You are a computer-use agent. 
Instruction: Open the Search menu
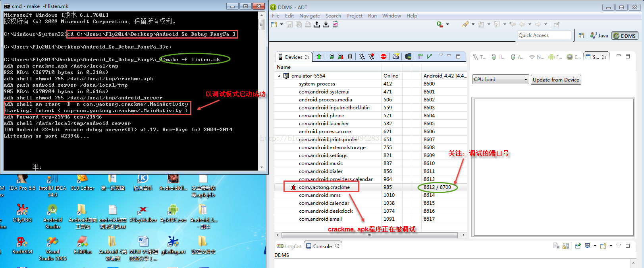coord(333,16)
